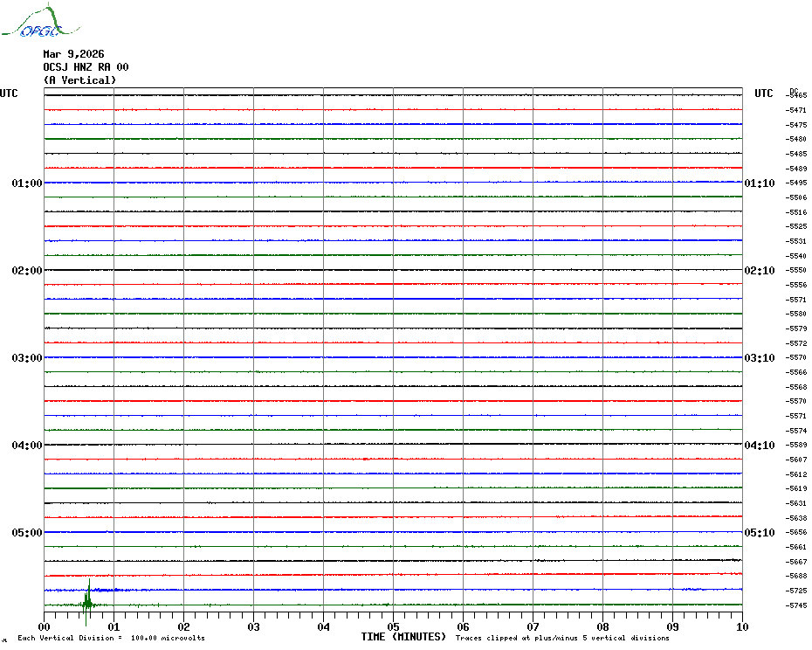
Task: Click the 'Each Vertical Division' scale note
Action: (x=111, y=638)
